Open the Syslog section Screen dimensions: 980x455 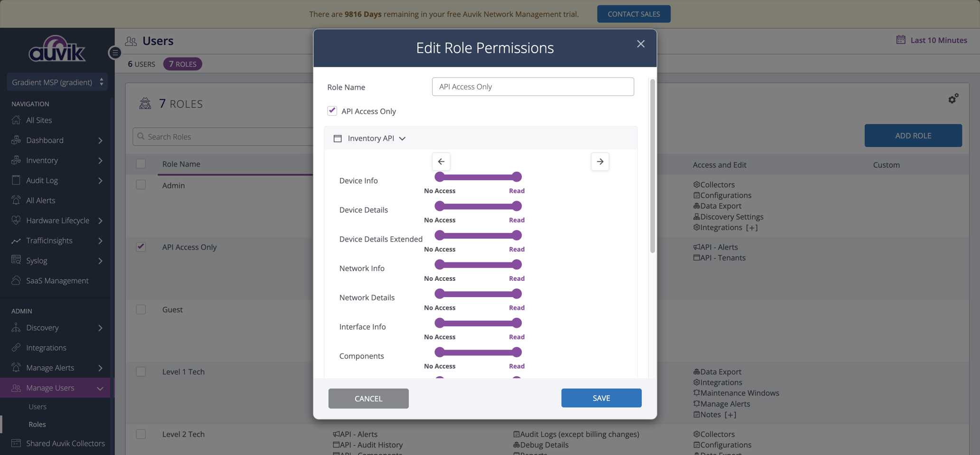coord(38,260)
